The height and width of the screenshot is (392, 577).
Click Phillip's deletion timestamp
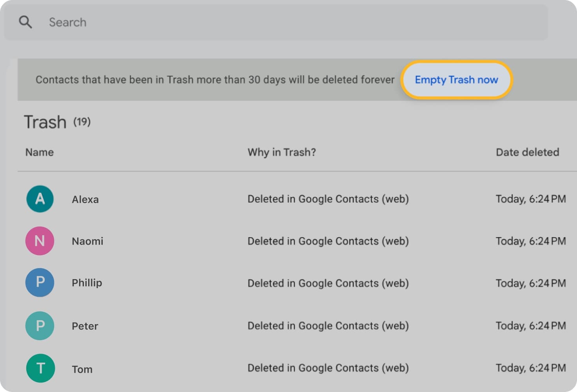pyautogui.click(x=530, y=283)
